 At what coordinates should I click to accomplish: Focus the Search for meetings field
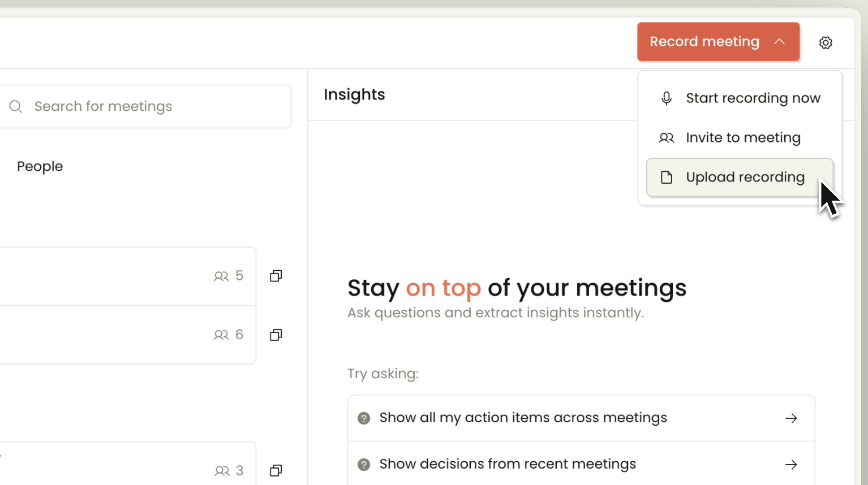(x=145, y=107)
